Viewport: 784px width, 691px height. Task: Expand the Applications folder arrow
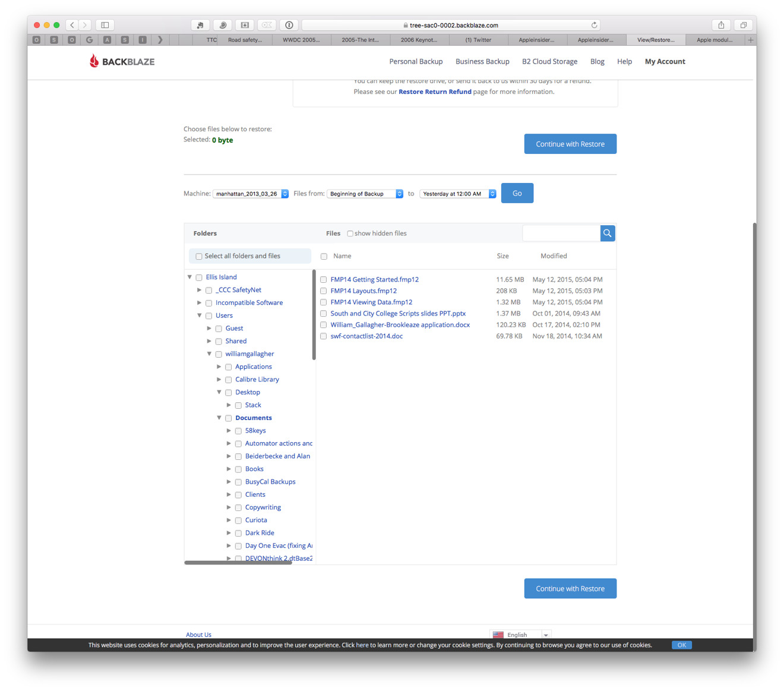click(x=219, y=367)
